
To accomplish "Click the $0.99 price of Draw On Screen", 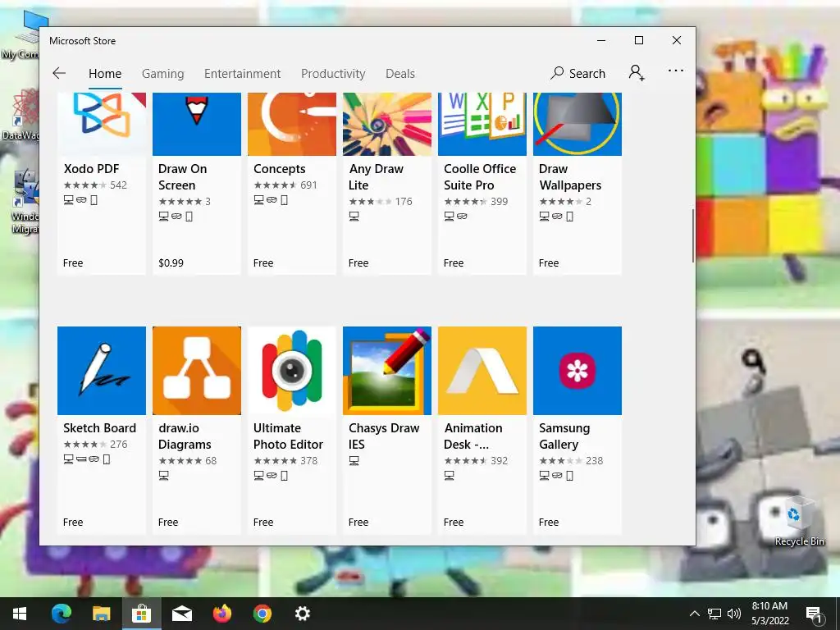I will click(171, 263).
